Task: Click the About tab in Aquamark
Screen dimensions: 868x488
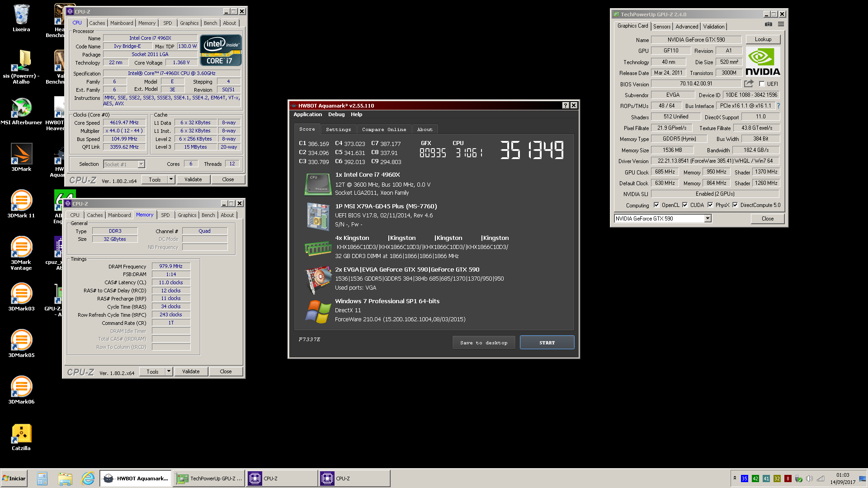Action: 425,130
